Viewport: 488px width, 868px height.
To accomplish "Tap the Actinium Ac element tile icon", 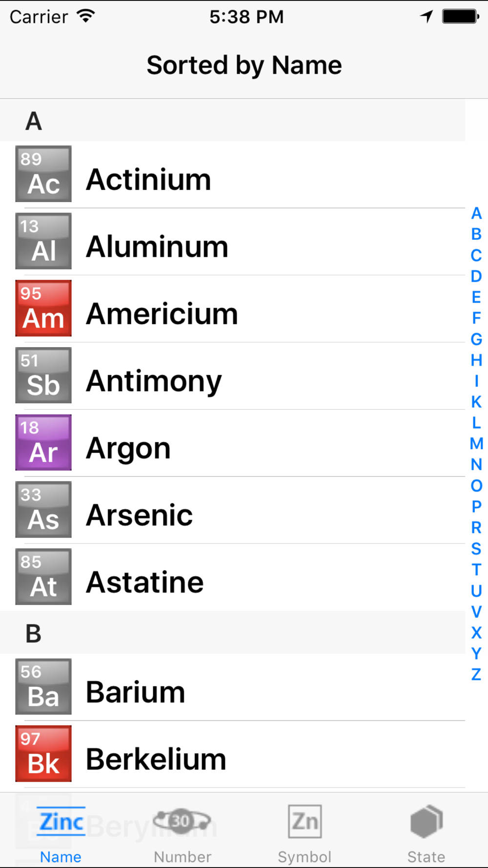I will click(x=43, y=174).
